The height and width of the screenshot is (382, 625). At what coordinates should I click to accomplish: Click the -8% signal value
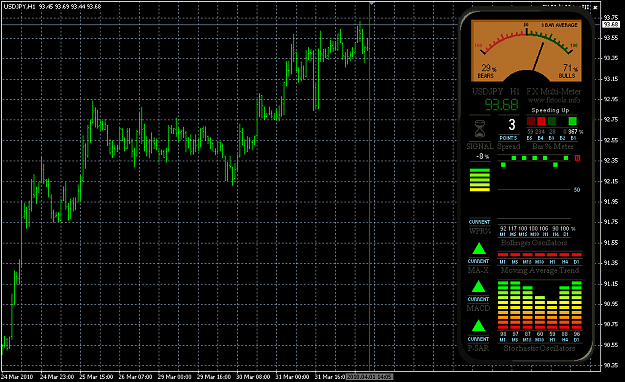pyautogui.click(x=483, y=156)
